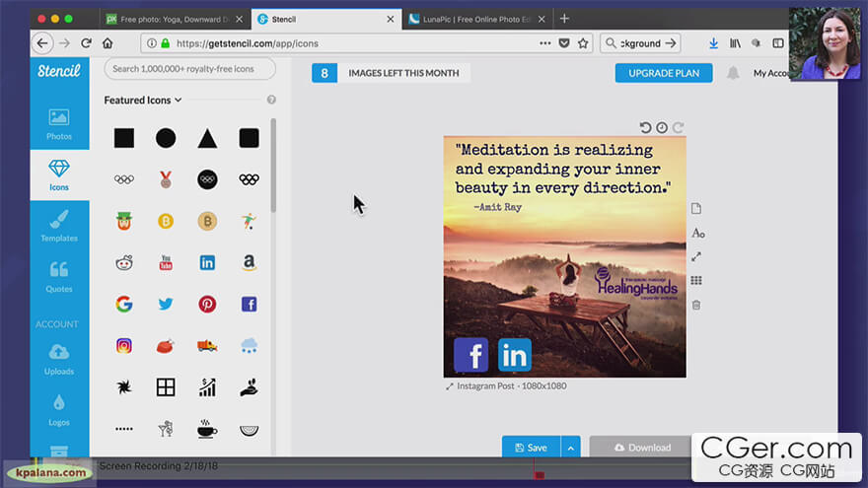Expand the Save options arrow

point(571,447)
